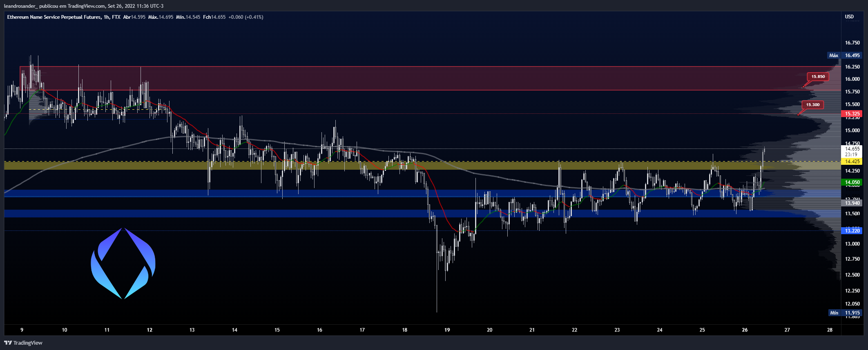Click the yellow 14.425 price tag
This screenshot has height=350, width=868.
pos(852,162)
